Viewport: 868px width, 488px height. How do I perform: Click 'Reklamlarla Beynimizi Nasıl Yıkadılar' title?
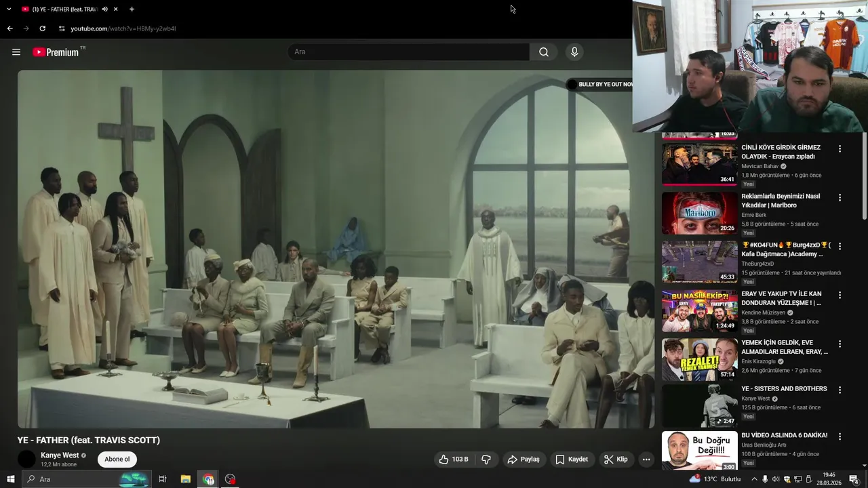coord(781,201)
